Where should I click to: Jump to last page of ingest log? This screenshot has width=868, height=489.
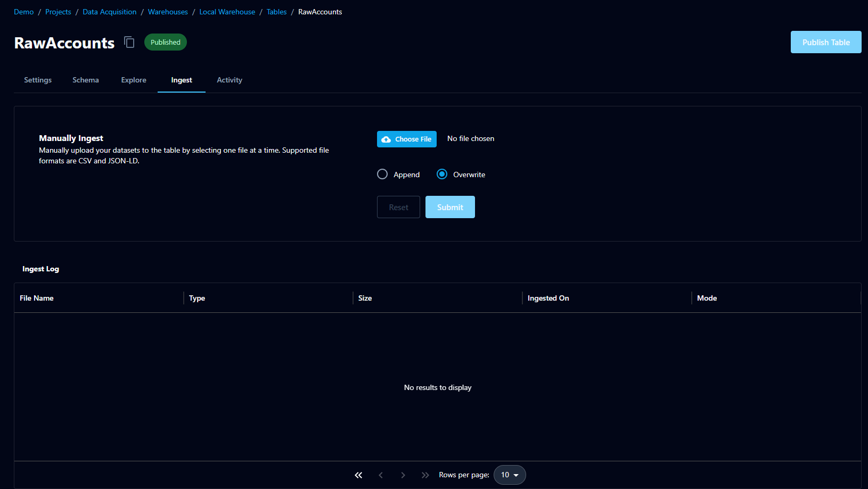pyautogui.click(x=425, y=475)
